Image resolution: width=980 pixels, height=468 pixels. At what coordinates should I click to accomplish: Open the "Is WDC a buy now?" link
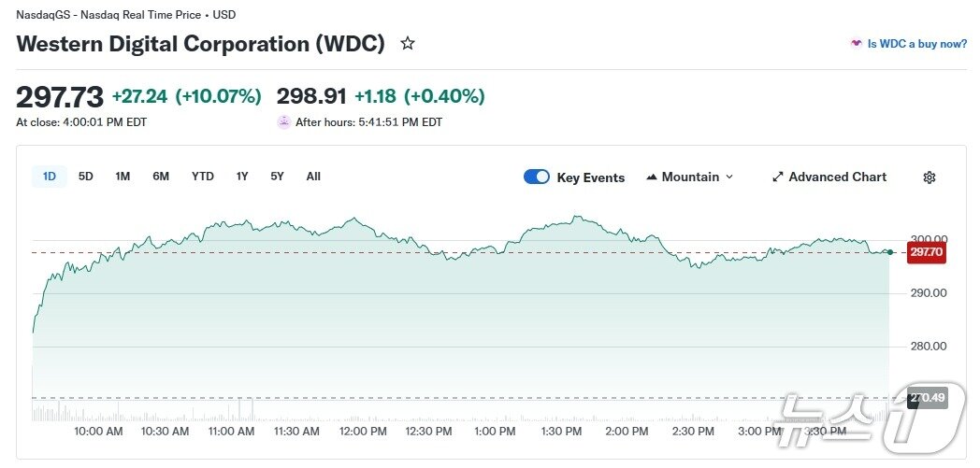916,44
